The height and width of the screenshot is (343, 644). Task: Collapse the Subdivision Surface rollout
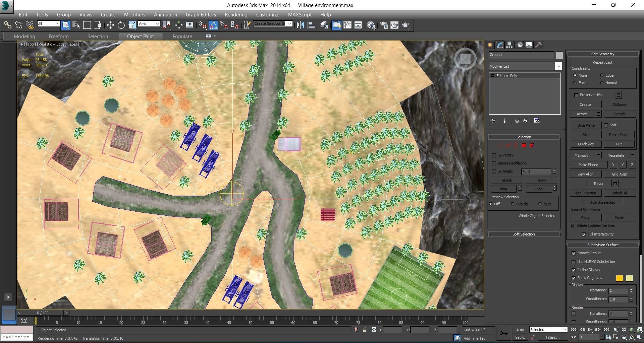(602, 245)
